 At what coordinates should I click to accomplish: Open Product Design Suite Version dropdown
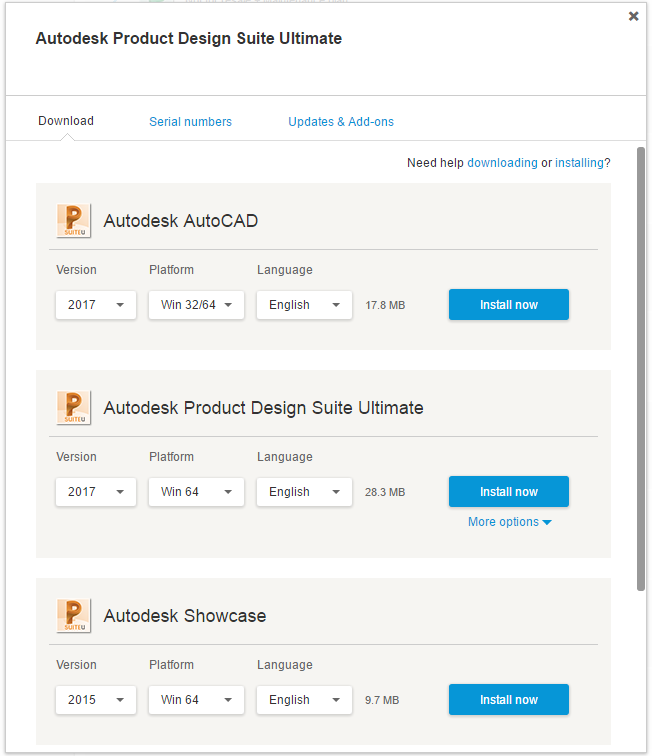pyautogui.click(x=96, y=492)
